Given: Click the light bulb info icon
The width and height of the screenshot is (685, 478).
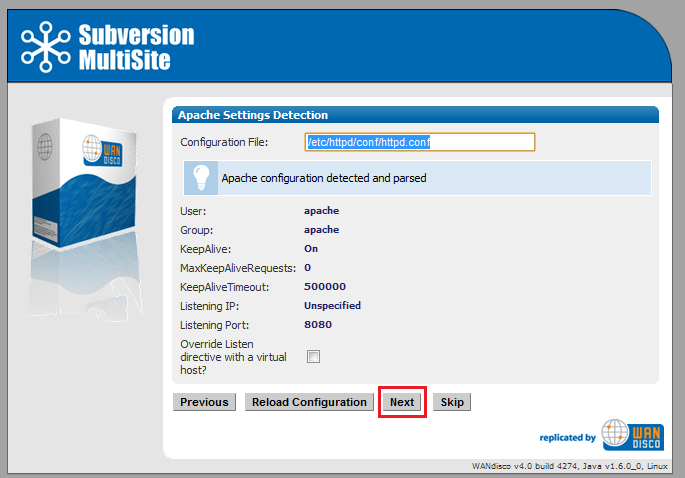Looking at the screenshot, I should (201, 178).
